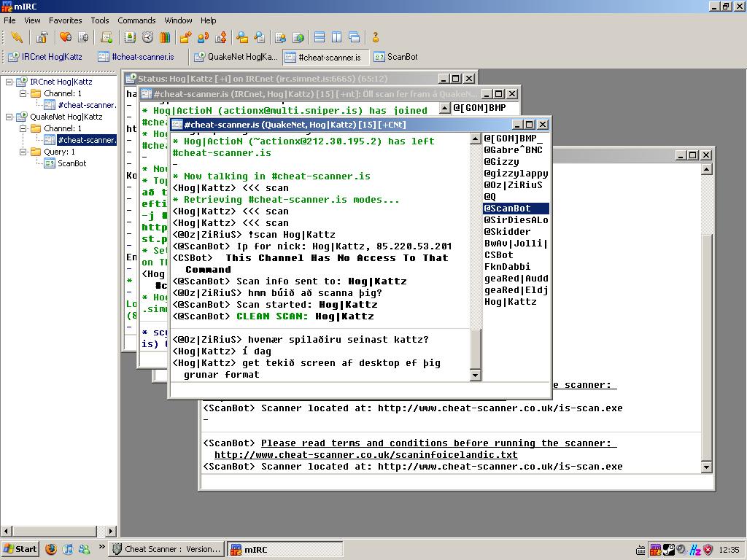This screenshot has height=560, width=747.
Task: Launch Messenger from the quick launch bar
Action: pyautogui.click(x=85, y=549)
